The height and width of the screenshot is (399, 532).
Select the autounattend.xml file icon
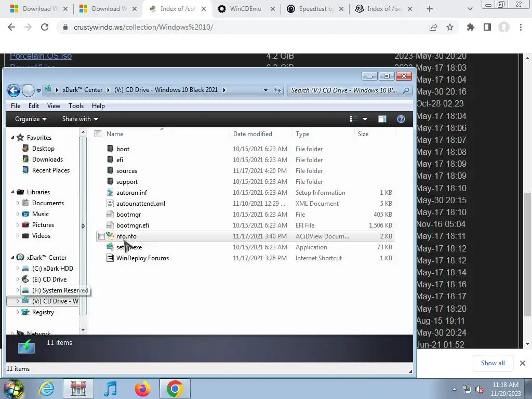pos(110,203)
